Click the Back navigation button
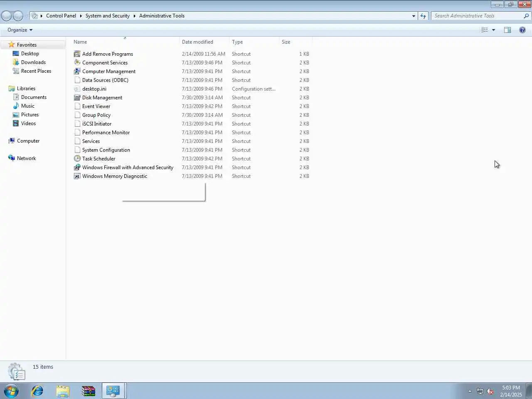The height and width of the screenshot is (399, 532). [x=7, y=16]
